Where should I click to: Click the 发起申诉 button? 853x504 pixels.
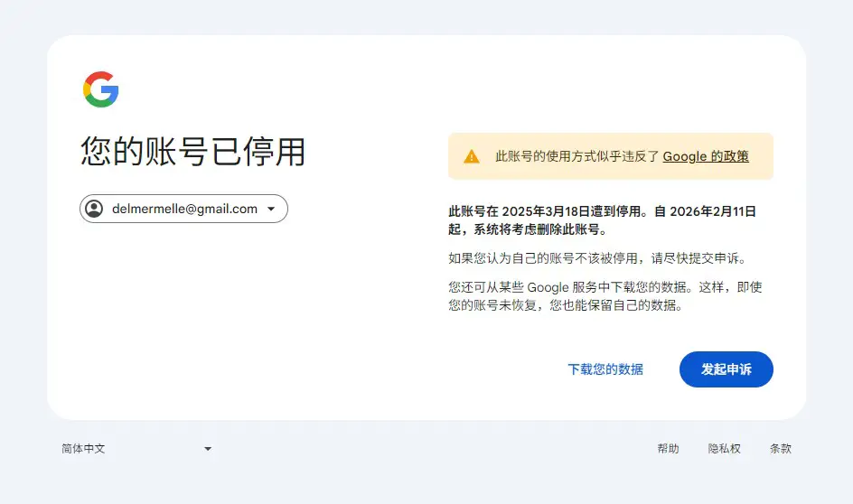726,369
